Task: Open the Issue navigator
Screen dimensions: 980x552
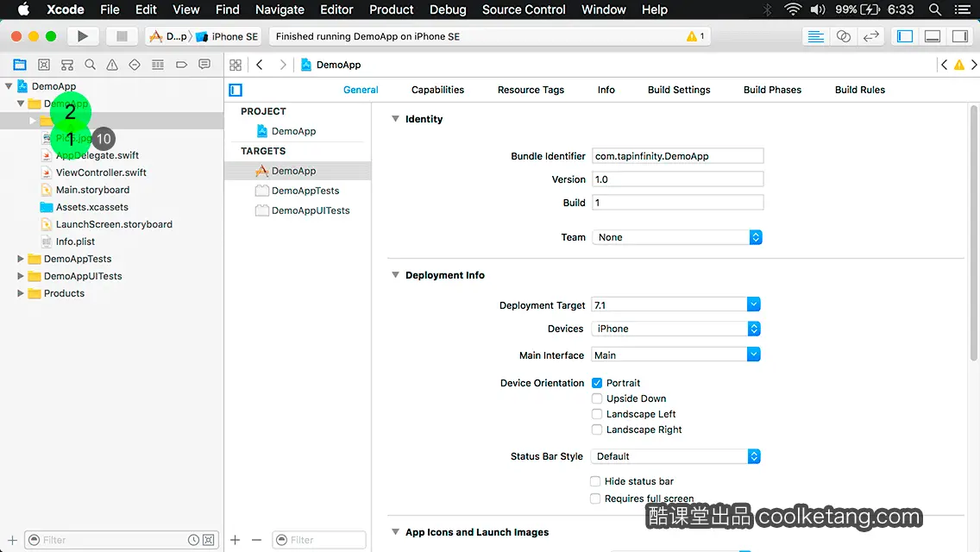Action: 112,65
